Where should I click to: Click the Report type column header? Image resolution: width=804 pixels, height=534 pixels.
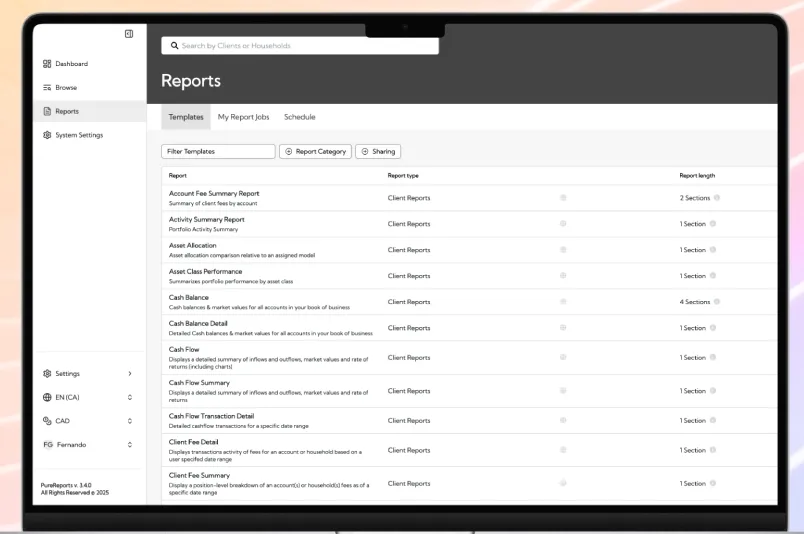(403, 175)
